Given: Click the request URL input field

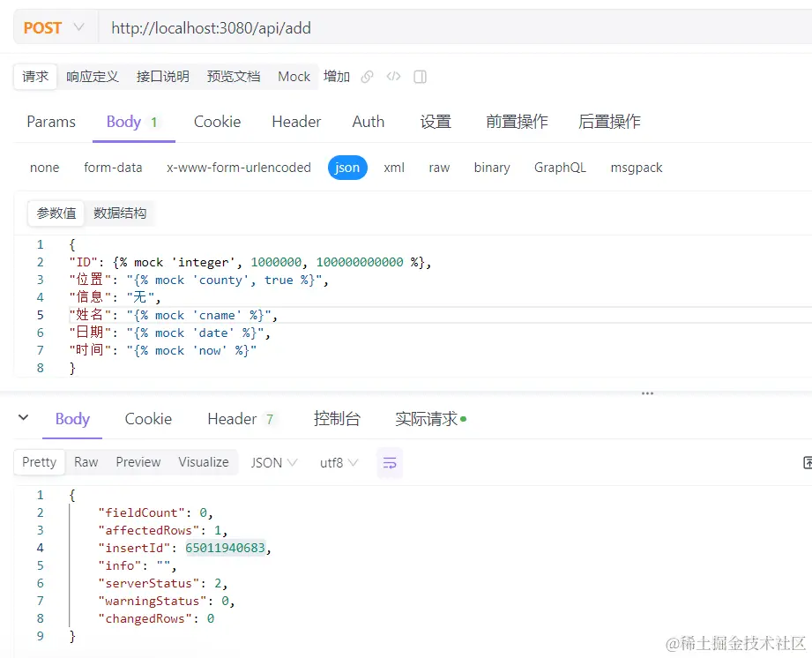Looking at the screenshot, I should 456,28.
